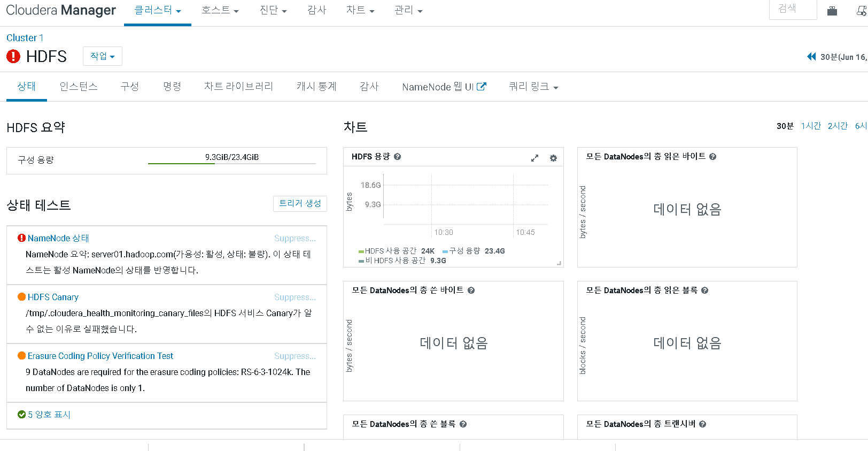Open external link icon beside NameNode 웹 UI
The height and width of the screenshot is (451, 868).
coord(482,86)
